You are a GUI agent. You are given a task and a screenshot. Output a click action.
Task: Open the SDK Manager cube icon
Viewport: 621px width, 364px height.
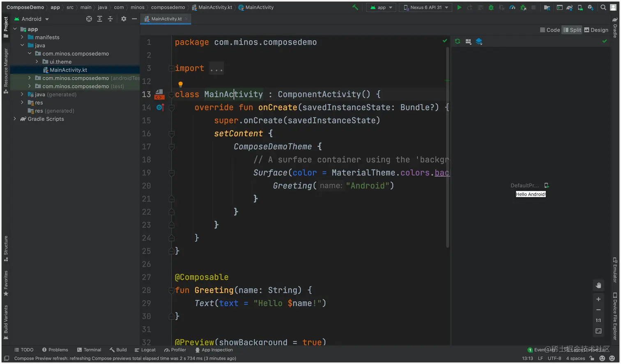(591, 7)
